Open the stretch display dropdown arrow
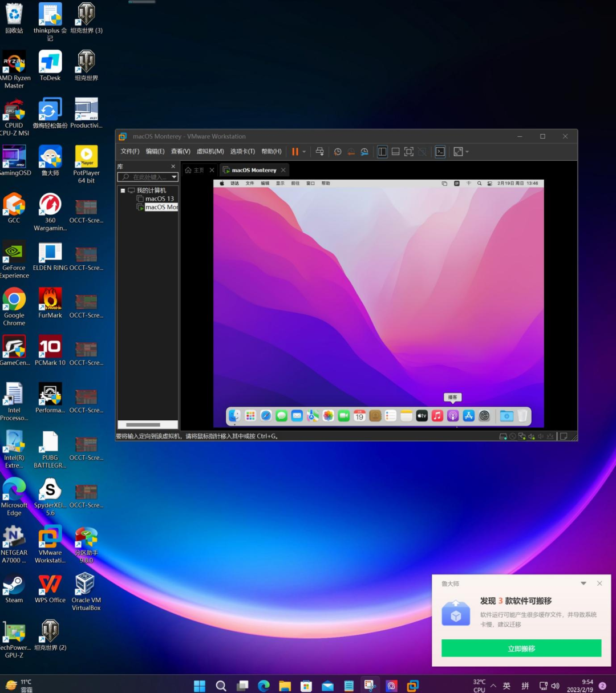Image resolution: width=616 pixels, height=693 pixels. [467, 152]
